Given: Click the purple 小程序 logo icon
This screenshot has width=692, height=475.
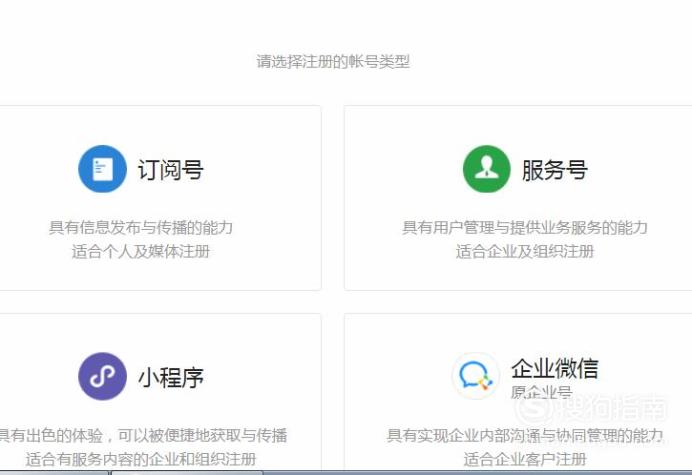Looking at the screenshot, I should pos(102,376).
